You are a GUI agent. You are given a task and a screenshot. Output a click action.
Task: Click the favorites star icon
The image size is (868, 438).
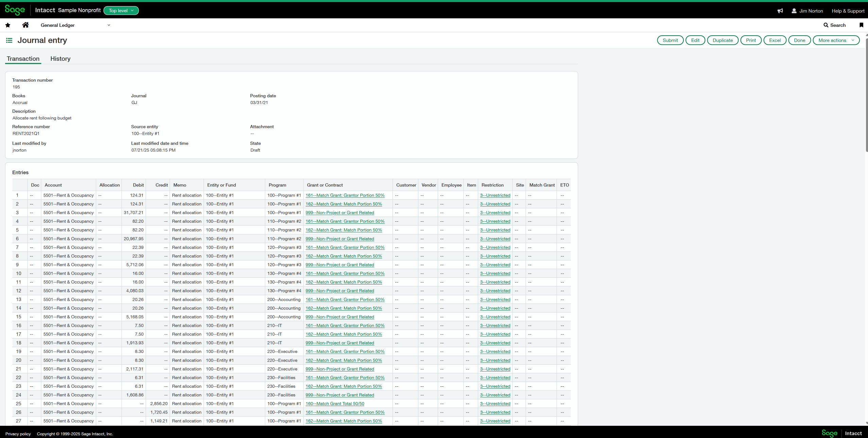(x=8, y=25)
